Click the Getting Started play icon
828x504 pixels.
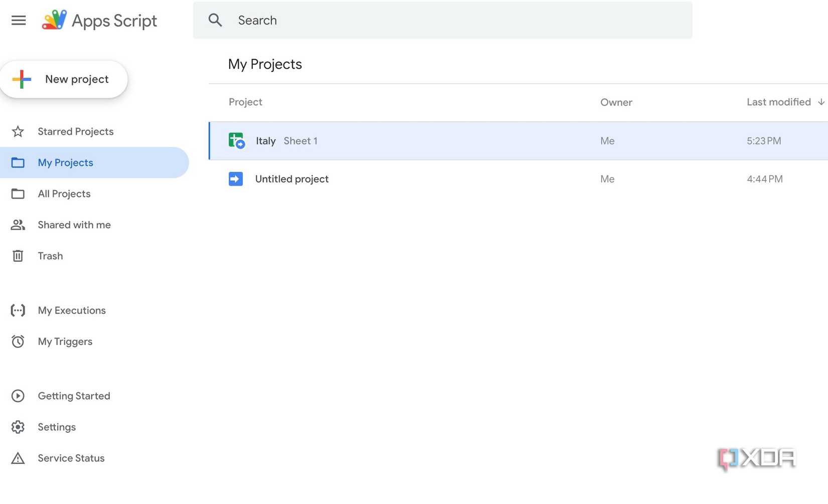[x=18, y=396]
